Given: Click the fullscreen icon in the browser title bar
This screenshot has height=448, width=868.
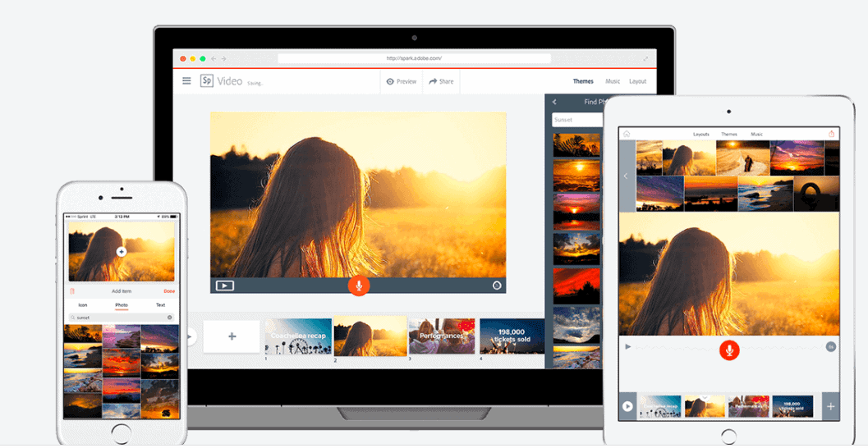Looking at the screenshot, I should (645, 58).
